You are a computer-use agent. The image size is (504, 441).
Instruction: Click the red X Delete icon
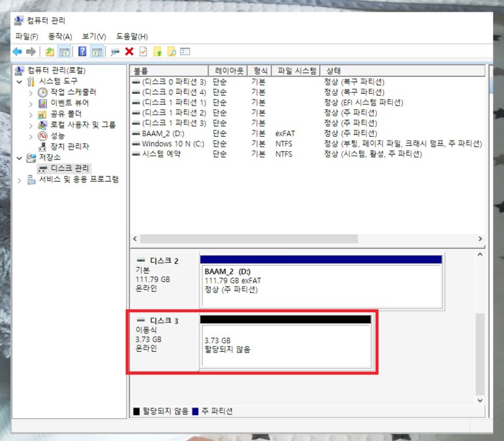129,51
